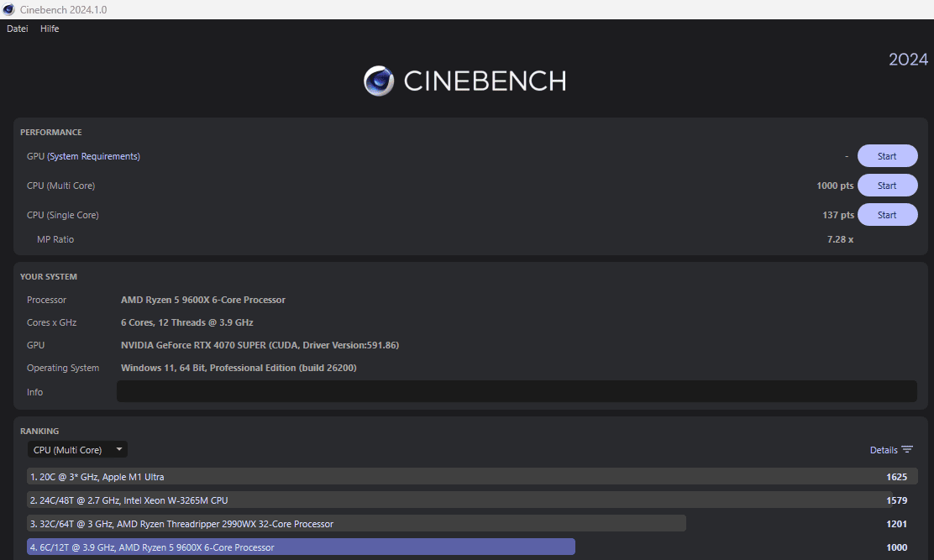Click the 1000 pts multi core score
This screenshot has height=560, width=934.
[835, 186]
